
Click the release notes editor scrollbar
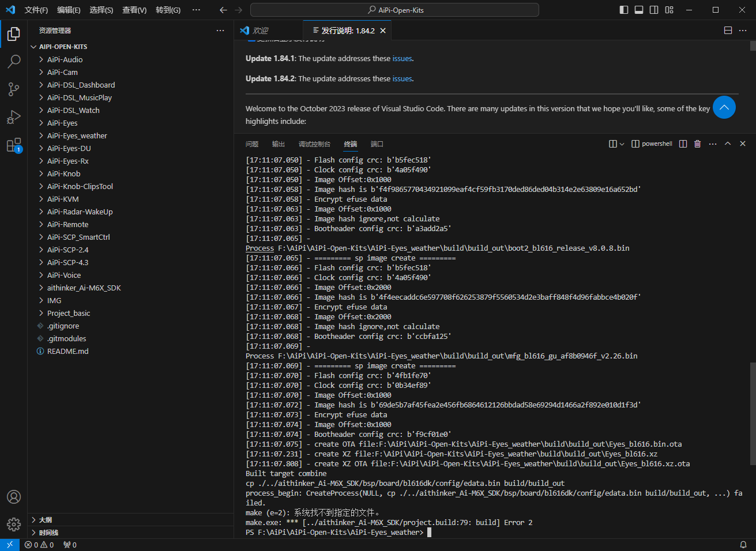(x=753, y=46)
